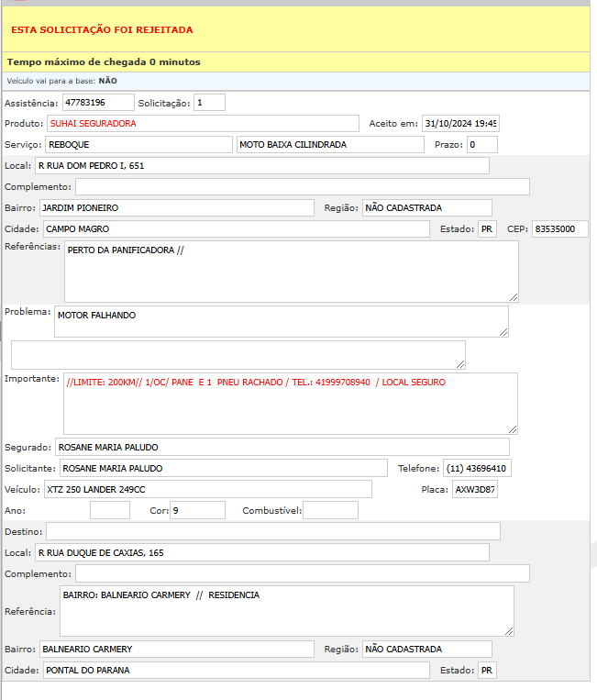This screenshot has width=597, height=700.
Task: Select the Solicitação number field
Action: click(x=209, y=103)
